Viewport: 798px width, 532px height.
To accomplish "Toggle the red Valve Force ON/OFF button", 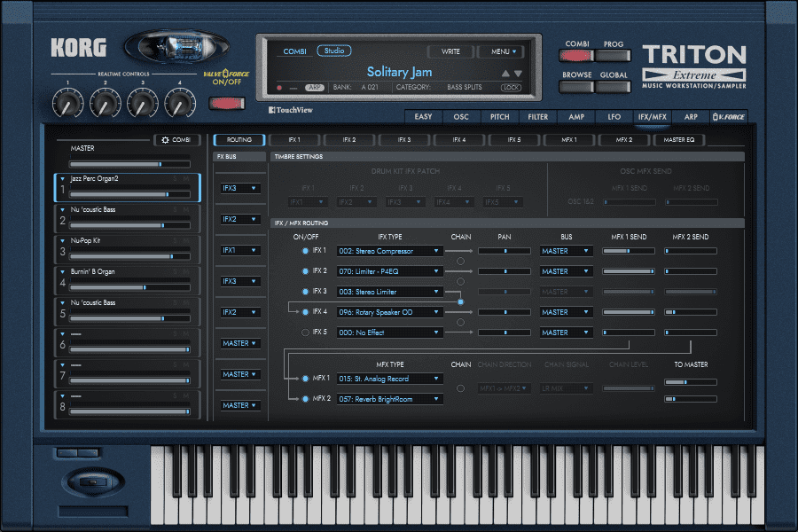I will [227, 104].
